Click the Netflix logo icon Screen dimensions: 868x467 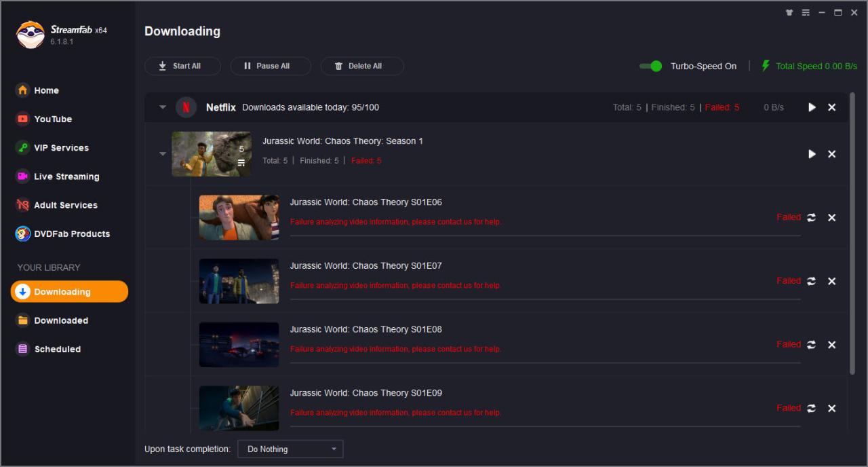[186, 107]
